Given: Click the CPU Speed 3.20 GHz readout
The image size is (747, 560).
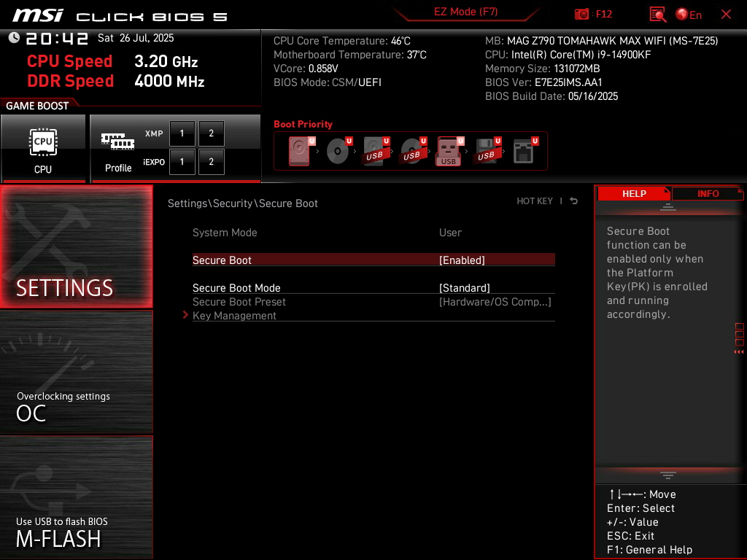Looking at the screenshot, I should point(112,61).
